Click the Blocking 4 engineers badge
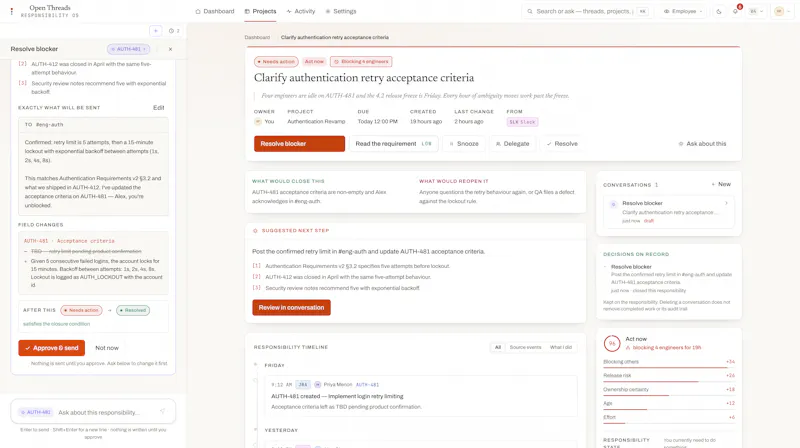The image size is (800, 448). point(361,61)
